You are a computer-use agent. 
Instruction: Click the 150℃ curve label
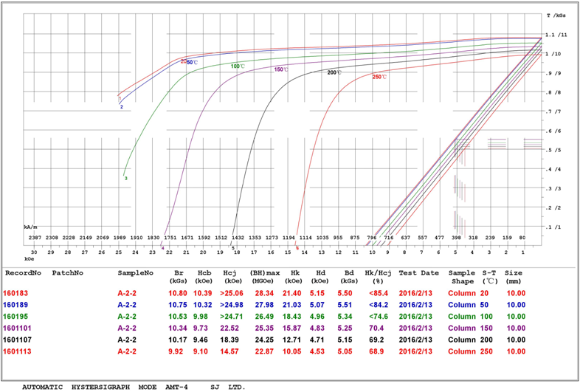tap(280, 69)
